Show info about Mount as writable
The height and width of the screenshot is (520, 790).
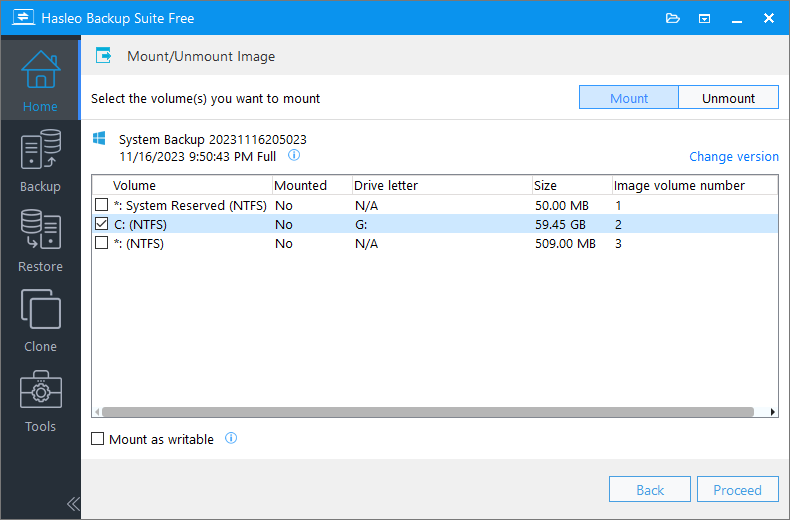[x=231, y=438]
